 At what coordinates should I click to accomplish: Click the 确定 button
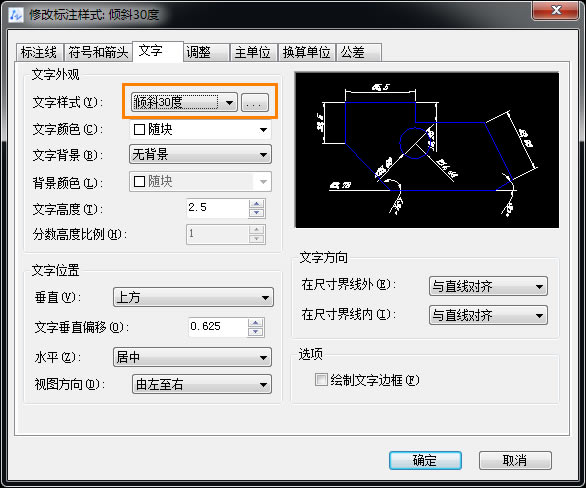tap(425, 460)
